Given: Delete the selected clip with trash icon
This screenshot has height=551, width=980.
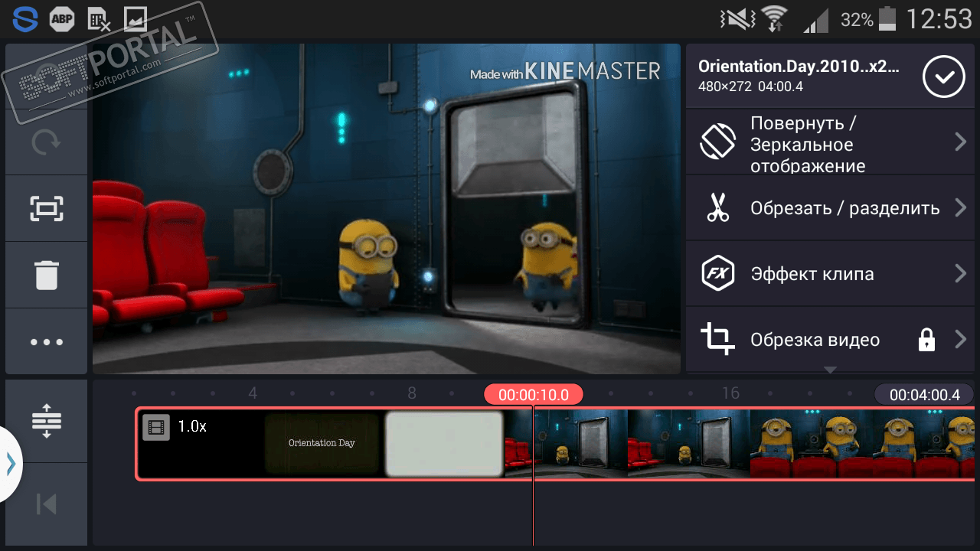Looking at the screenshot, I should click(x=47, y=275).
